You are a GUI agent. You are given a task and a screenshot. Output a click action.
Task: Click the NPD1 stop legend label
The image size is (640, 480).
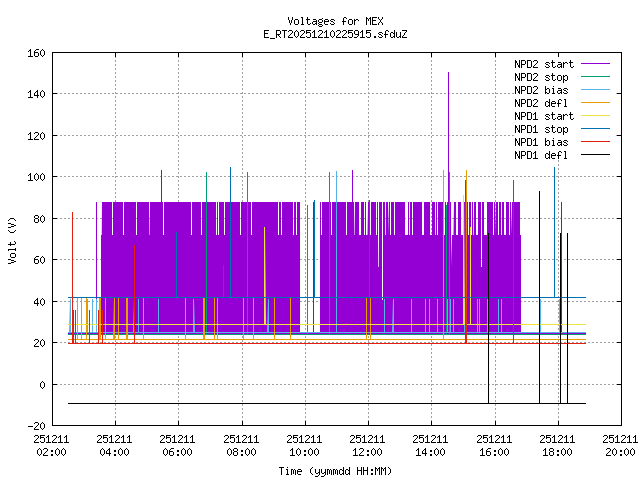tap(541, 128)
